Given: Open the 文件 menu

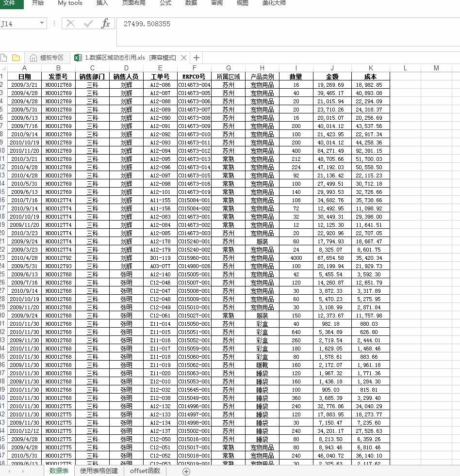Looking at the screenshot, I should tap(10, 3).
